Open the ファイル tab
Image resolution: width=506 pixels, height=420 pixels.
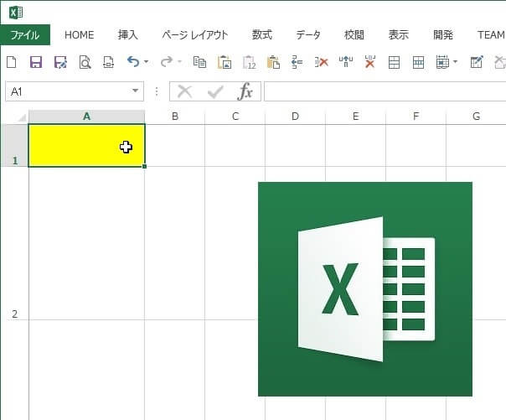click(x=25, y=35)
